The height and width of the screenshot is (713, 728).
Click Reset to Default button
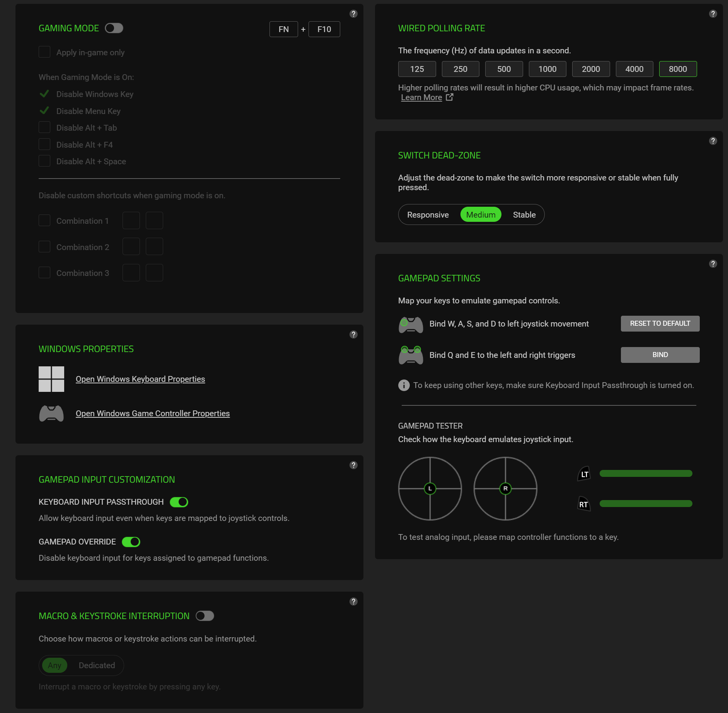pos(660,323)
